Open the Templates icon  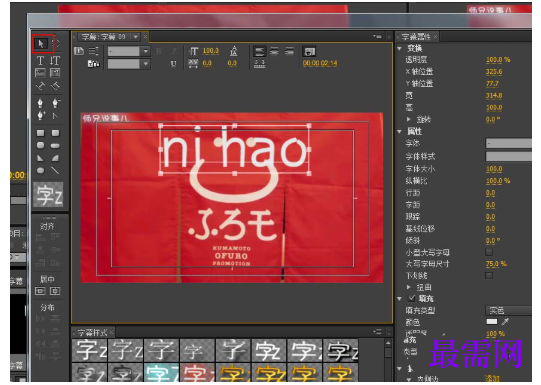pyautogui.click(x=93, y=64)
